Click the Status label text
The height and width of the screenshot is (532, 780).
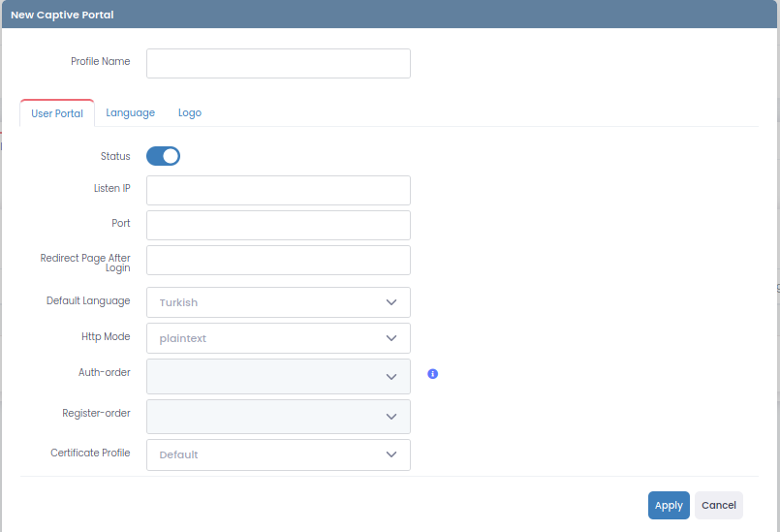115,156
